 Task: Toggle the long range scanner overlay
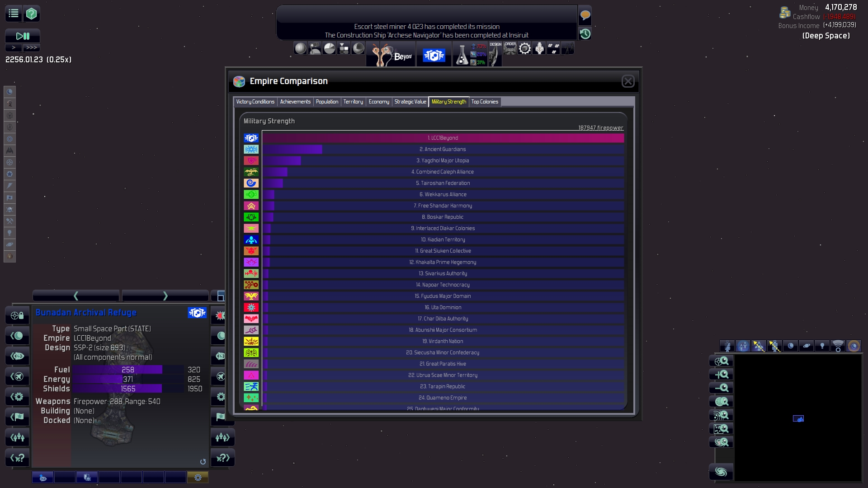(x=838, y=346)
